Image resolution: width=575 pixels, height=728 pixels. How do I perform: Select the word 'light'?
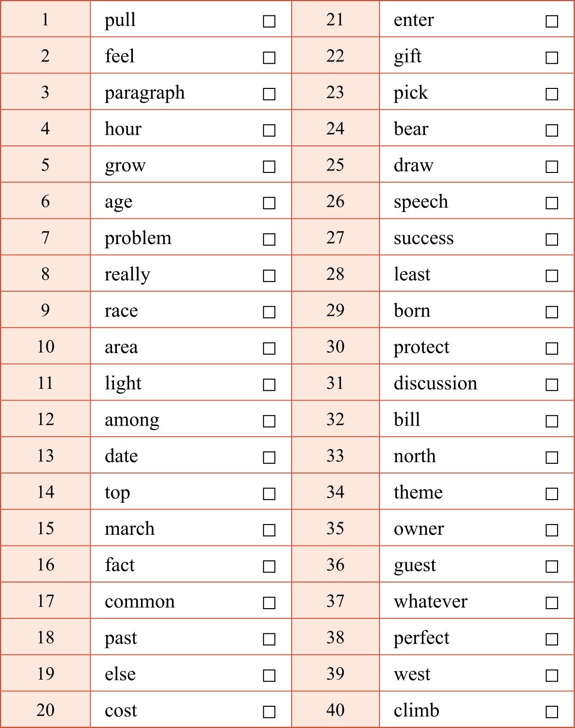(x=123, y=384)
